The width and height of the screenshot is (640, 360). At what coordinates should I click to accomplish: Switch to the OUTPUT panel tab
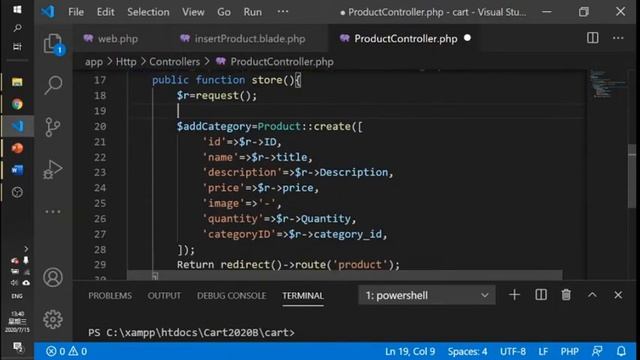tap(164, 296)
